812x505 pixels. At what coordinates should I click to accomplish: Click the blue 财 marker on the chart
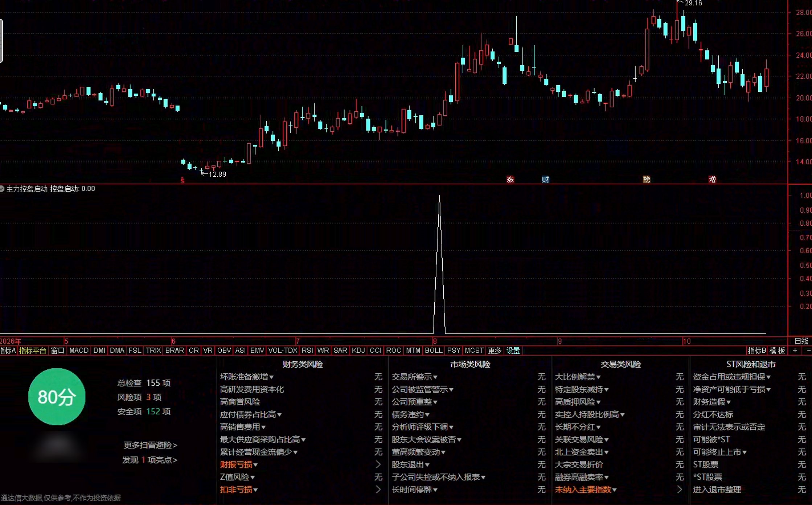coord(545,180)
